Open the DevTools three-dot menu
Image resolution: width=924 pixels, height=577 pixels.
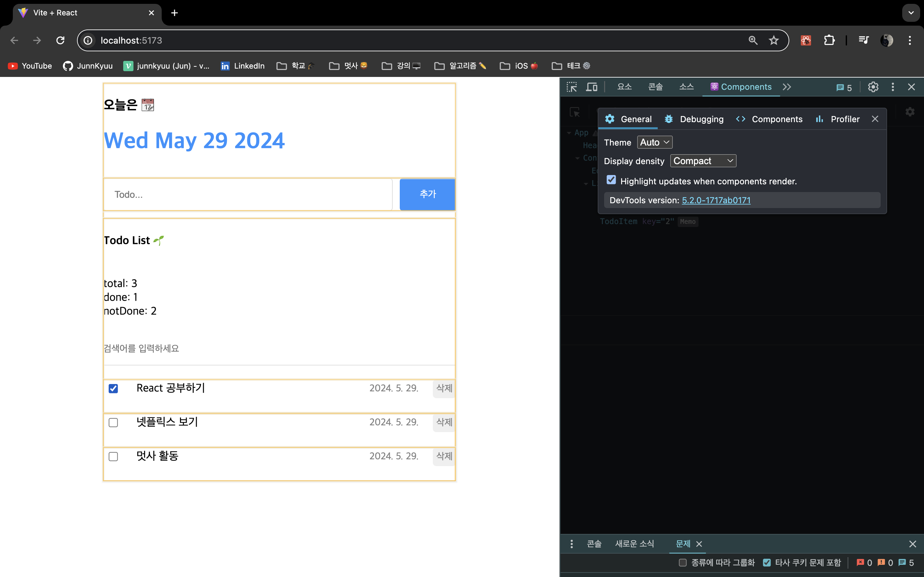(x=893, y=87)
